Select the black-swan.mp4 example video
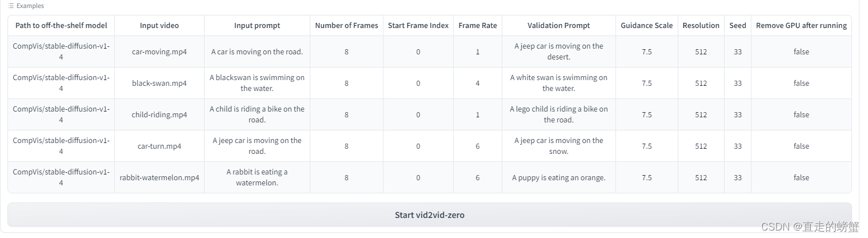868x238 pixels. [x=159, y=83]
